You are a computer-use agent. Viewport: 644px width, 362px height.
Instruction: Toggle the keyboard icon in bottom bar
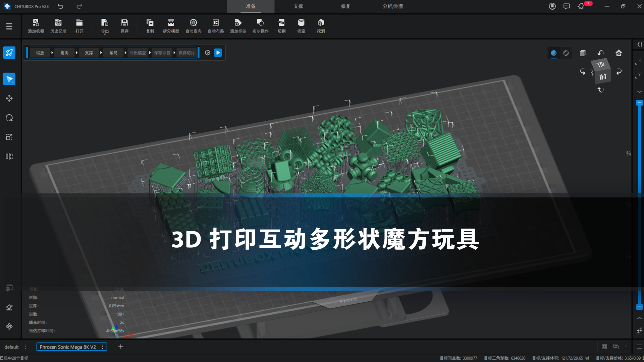(x=639, y=347)
